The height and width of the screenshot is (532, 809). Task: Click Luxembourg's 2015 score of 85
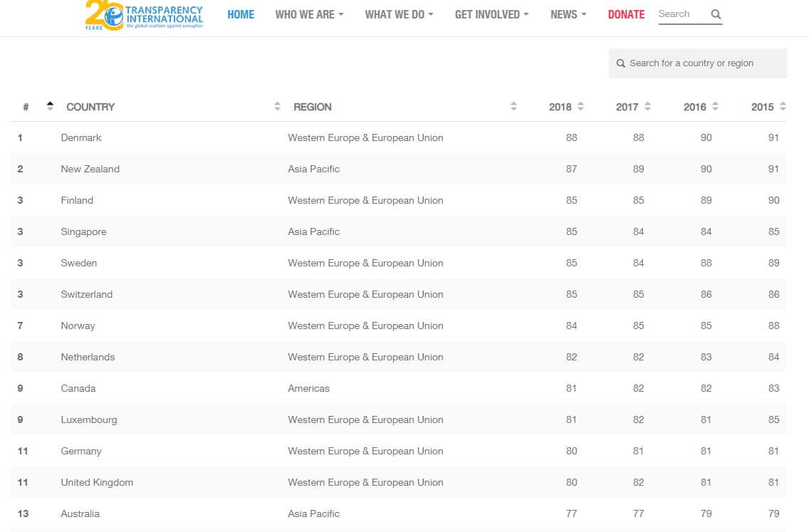pos(773,420)
